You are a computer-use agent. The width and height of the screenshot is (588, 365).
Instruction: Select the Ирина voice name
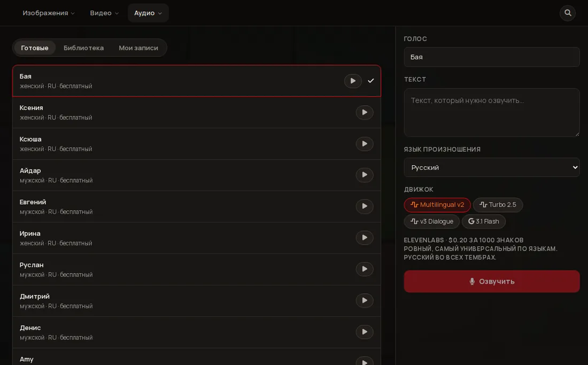tap(30, 234)
